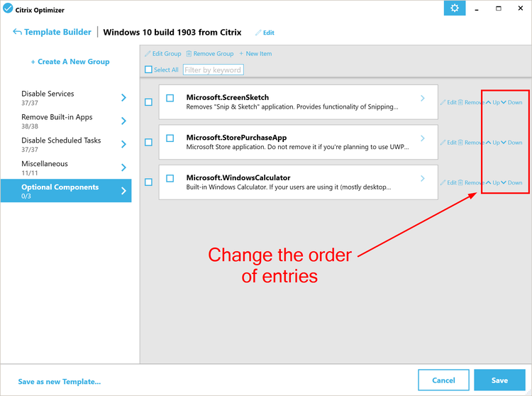Remove the Microsoft.ScreenSketch entry
532x396 pixels.
pos(471,102)
